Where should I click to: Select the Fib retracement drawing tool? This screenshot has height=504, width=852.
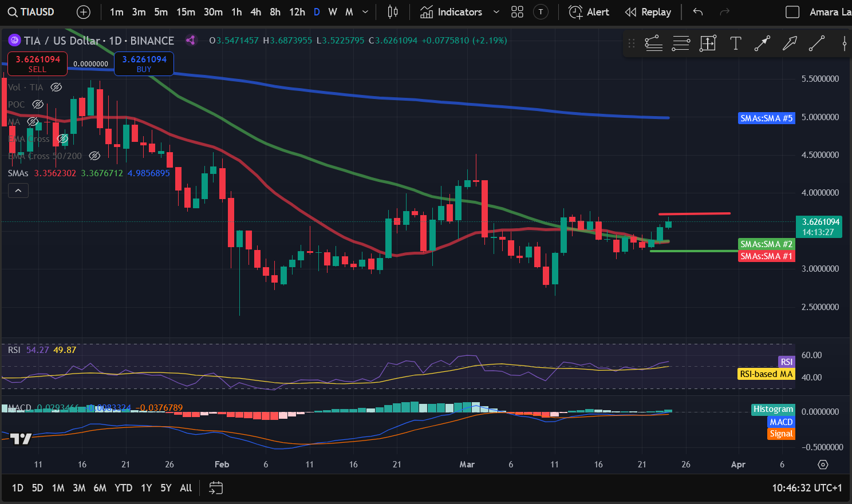653,43
